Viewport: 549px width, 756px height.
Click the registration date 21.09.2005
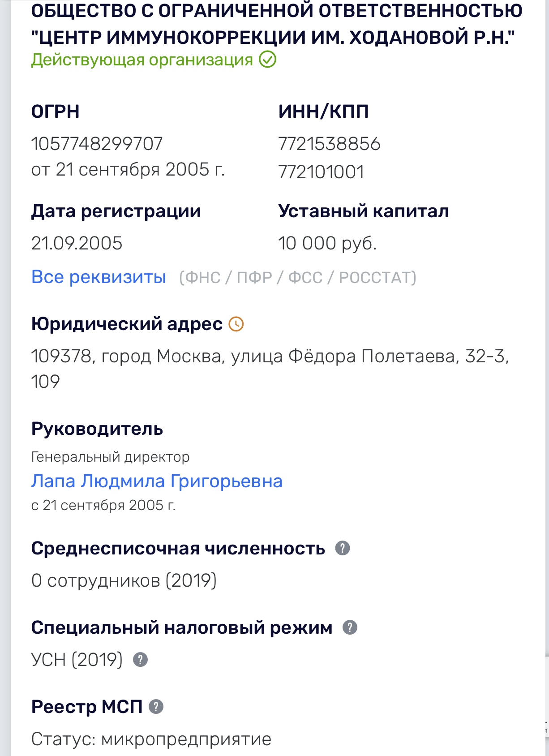(77, 244)
